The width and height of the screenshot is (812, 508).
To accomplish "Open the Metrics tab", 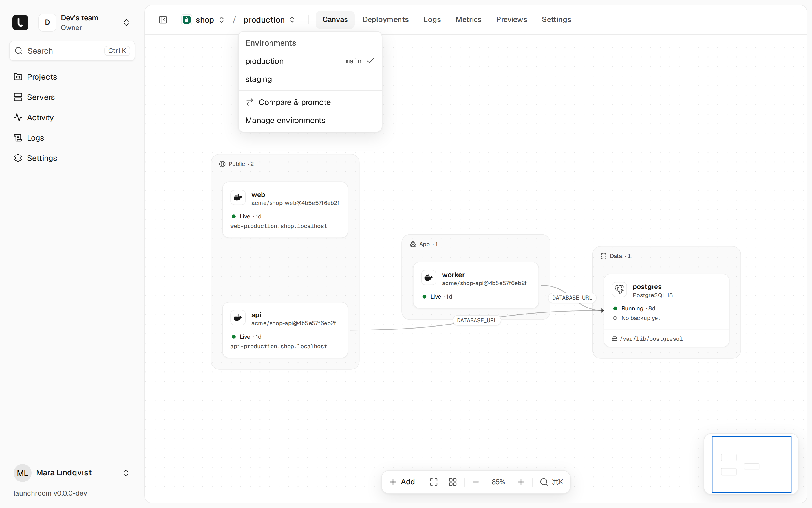I will pos(468,20).
